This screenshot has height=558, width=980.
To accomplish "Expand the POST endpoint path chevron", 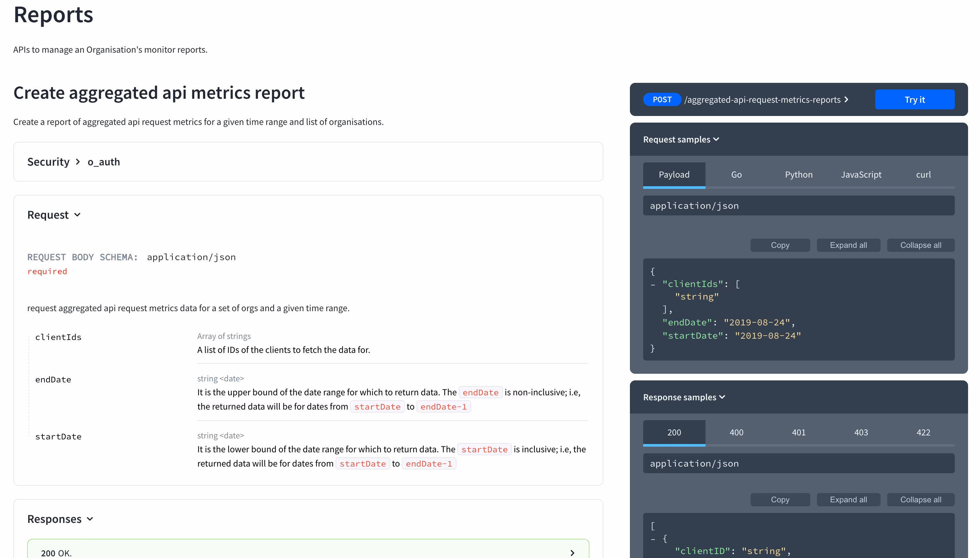I will (x=847, y=99).
